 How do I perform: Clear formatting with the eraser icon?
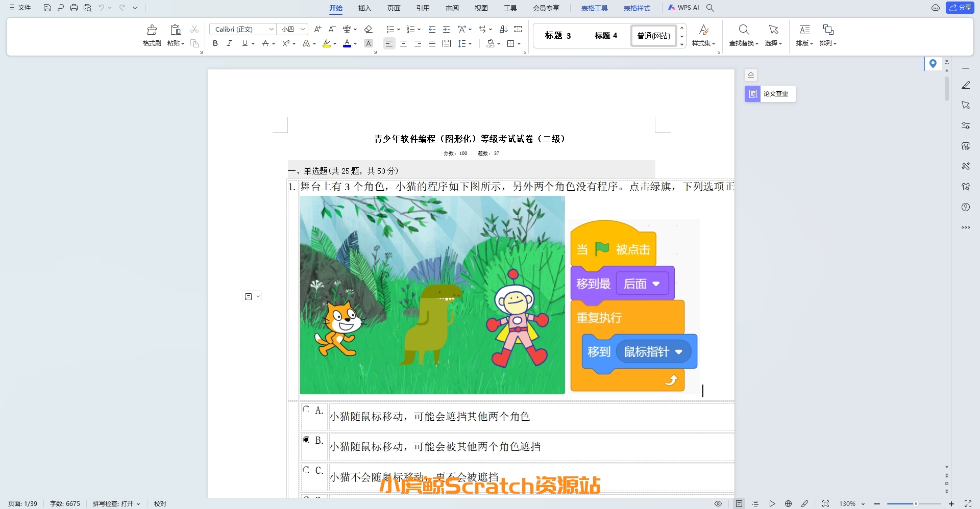coord(369,29)
